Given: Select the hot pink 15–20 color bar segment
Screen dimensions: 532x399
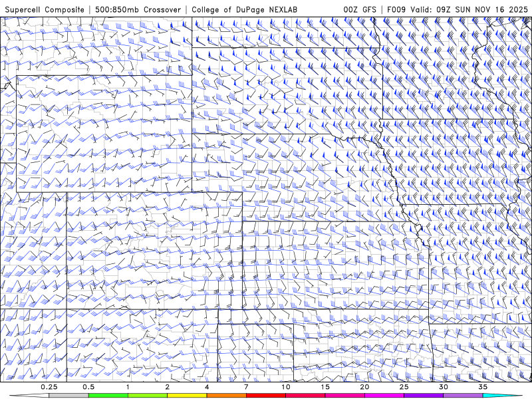Looking at the screenshot, I should [344, 396].
